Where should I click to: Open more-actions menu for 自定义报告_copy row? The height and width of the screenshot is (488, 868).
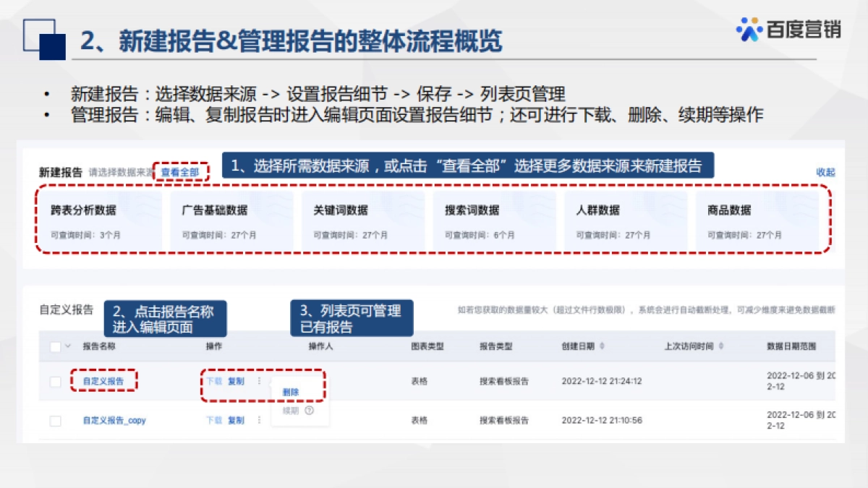click(x=259, y=420)
